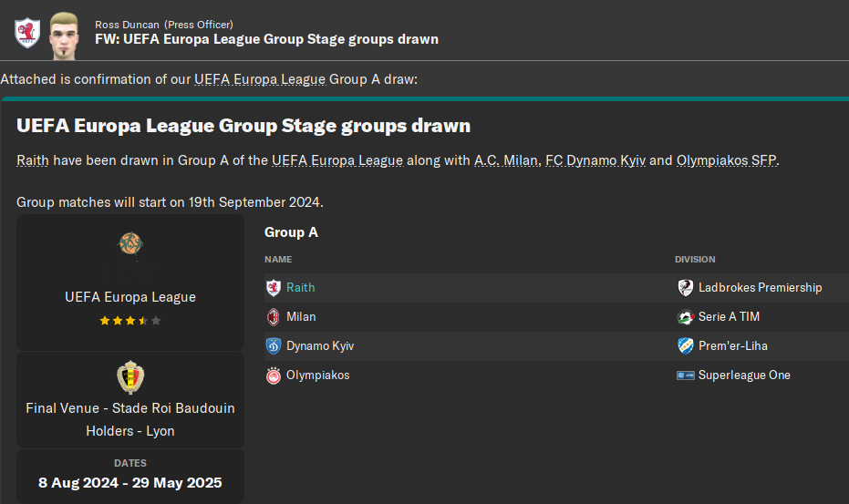Click the Olympiakos club badge
This screenshot has width=849, height=504.
273,375
